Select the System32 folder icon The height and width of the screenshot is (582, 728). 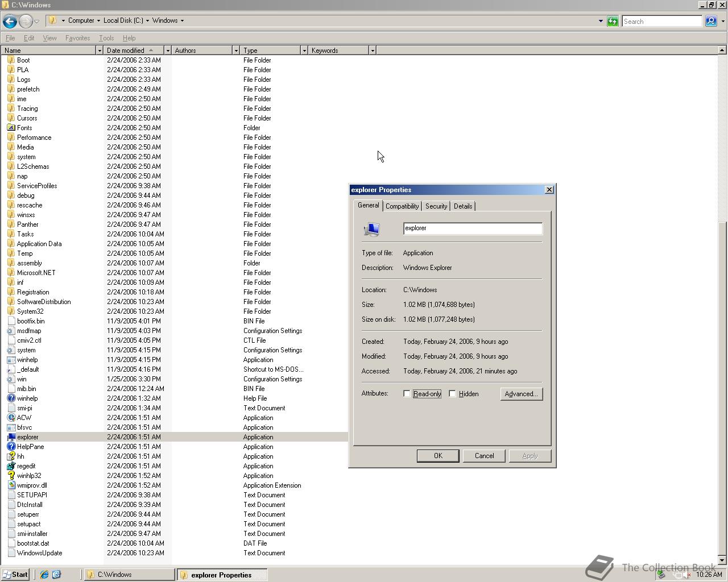click(11, 311)
